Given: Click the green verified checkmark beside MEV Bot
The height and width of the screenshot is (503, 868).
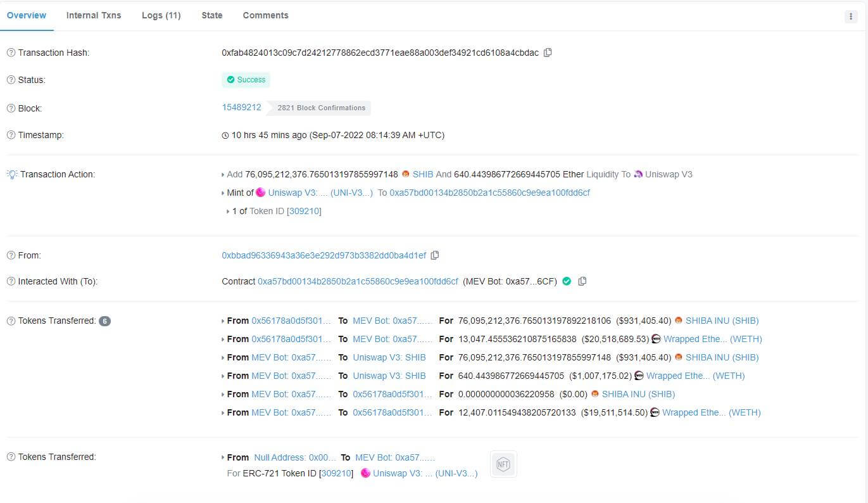Looking at the screenshot, I should (x=567, y=281).
